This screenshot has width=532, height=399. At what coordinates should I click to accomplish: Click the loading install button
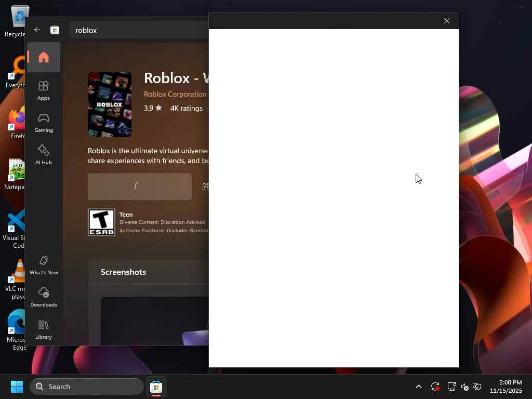point(140,187)
